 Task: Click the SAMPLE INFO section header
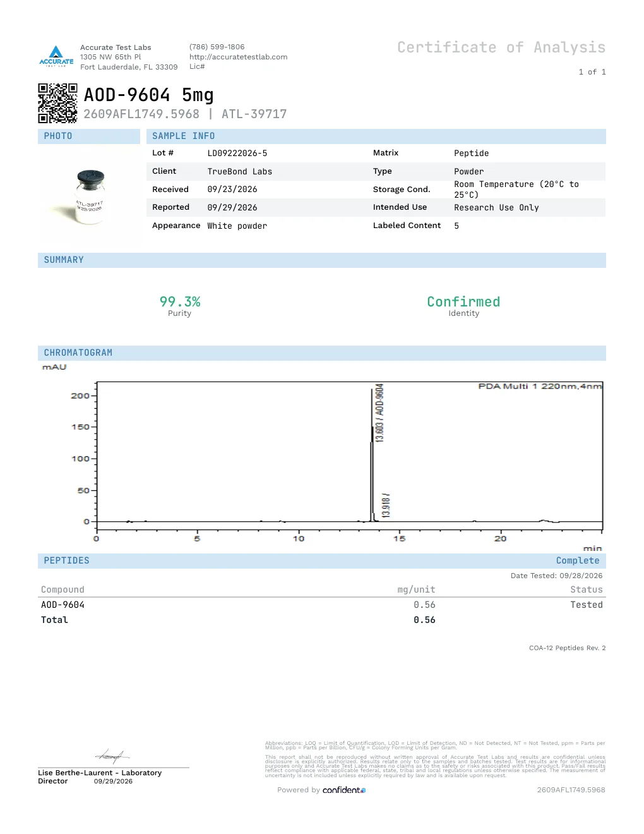click(376, 136)
